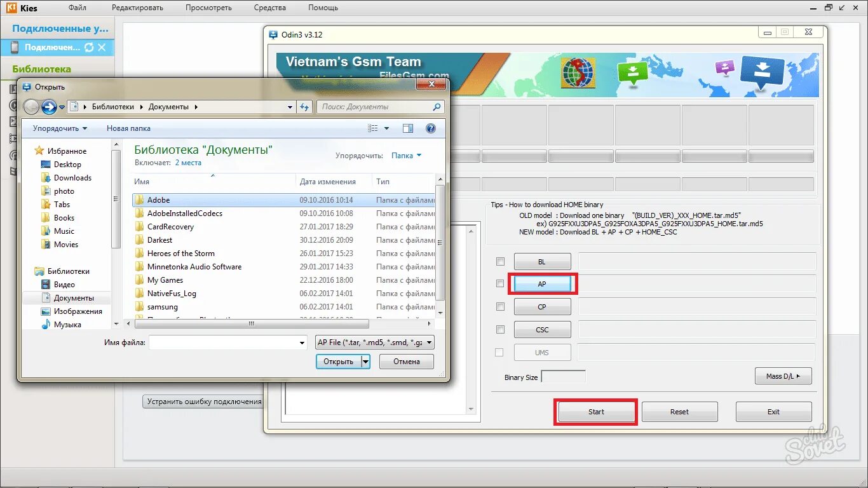Click the large blue download icon in Odin banner
868x488 pixels.
pos(762,73)
